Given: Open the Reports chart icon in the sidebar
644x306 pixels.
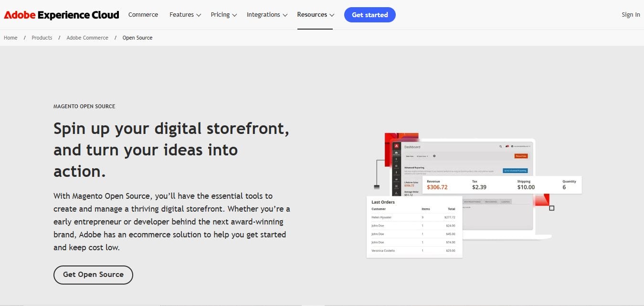Looking at the screenshot, I should click(x=396, y=193).
